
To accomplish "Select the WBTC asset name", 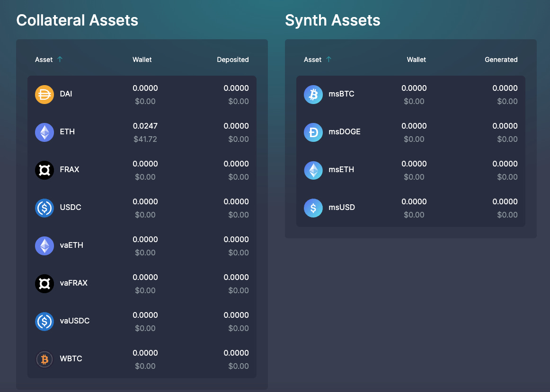I will click(x=71, y=359).
